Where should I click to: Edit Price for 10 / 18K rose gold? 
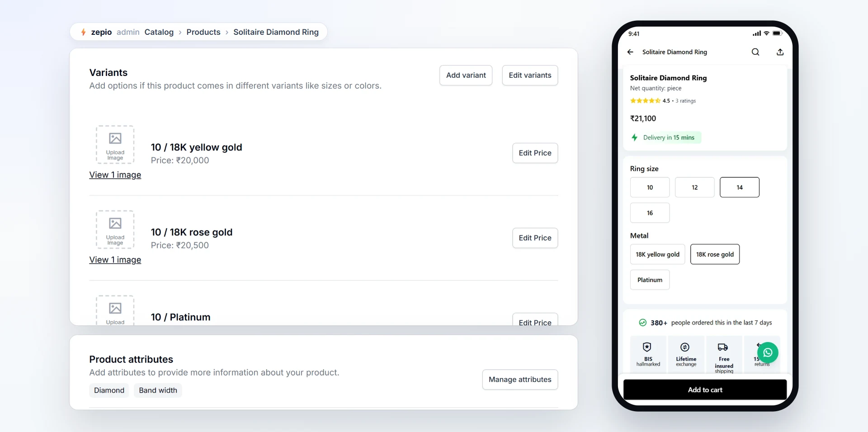(535, 238)
